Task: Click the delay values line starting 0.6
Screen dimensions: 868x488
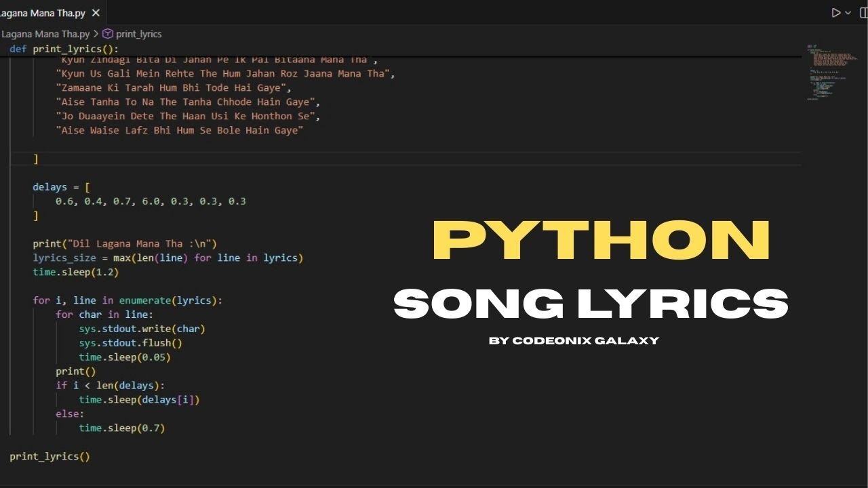Action: click(x=151, y=201)
